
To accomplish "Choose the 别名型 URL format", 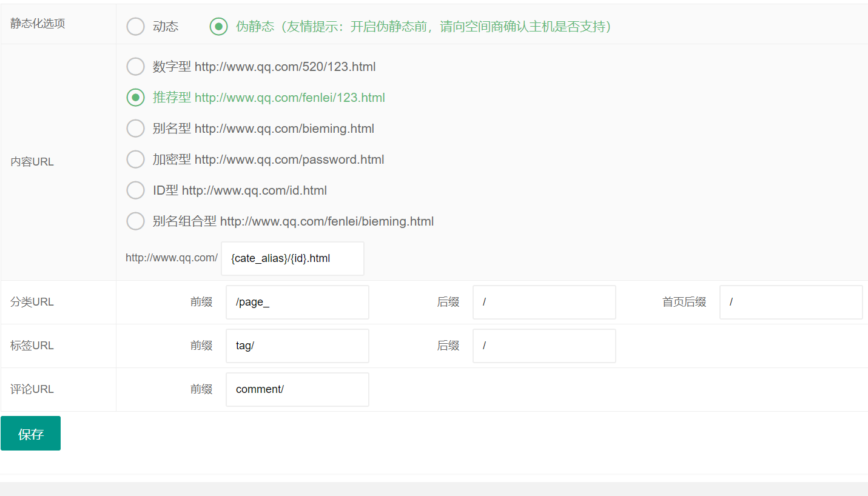I will (x=135, y=128).
